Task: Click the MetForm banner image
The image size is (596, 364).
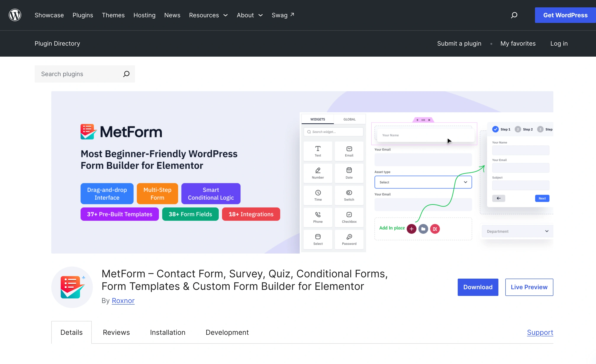Action: [x=302, y=172]
